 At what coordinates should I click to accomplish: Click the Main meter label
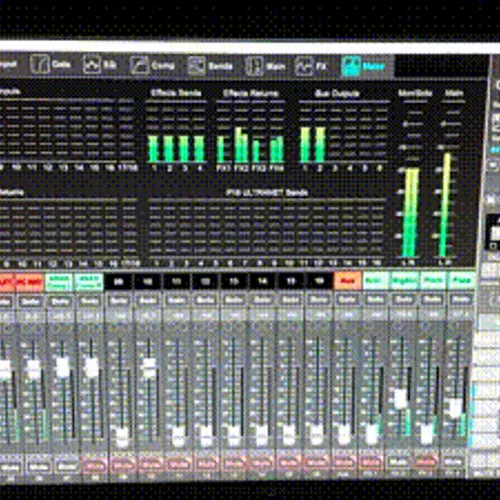pyautogui.click(x=454, y=93)
